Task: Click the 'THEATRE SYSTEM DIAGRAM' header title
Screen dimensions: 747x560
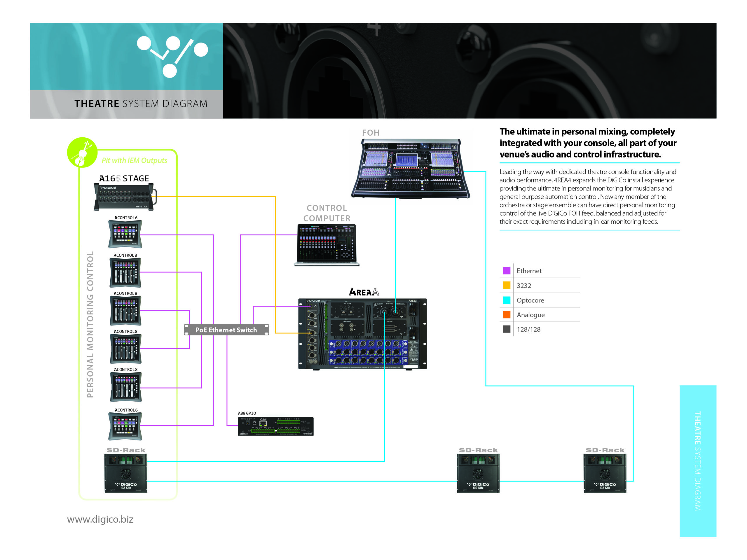Action: (x=141, y=104)
